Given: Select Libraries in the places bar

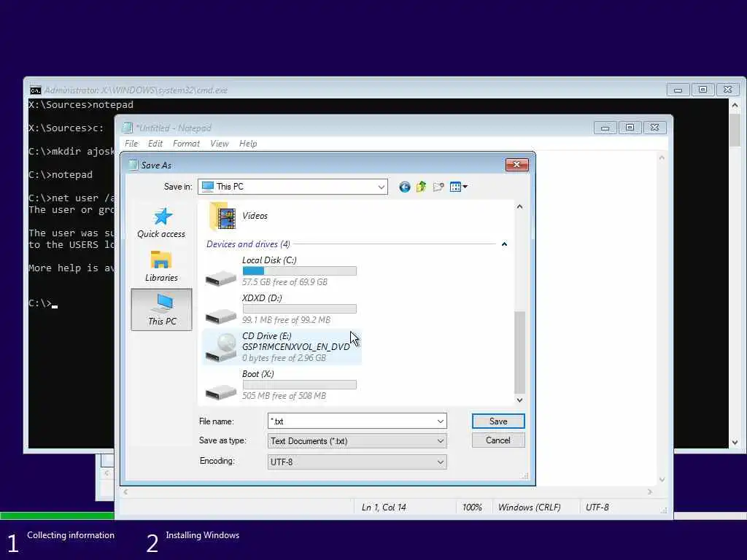Looking at the screenshot, I should pos(161,266).
